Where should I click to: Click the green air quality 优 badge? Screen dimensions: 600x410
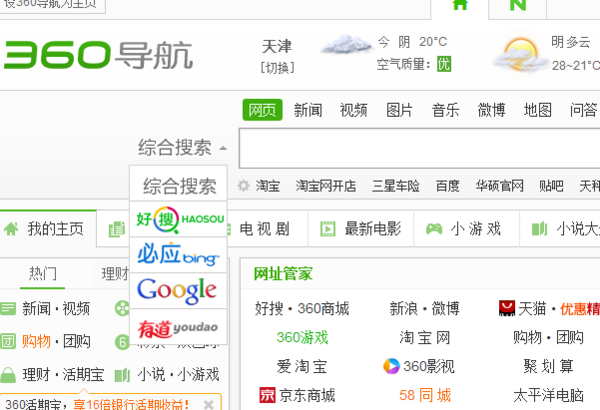coord(444,64)
